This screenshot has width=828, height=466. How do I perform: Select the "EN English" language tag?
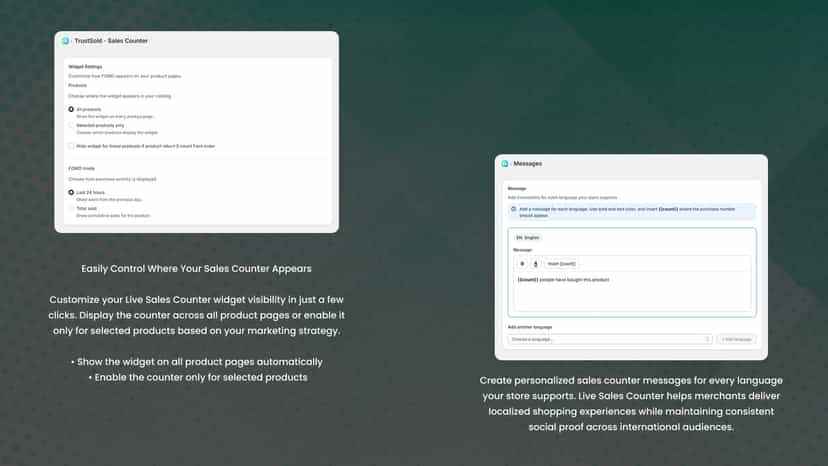tap(528, 238)
